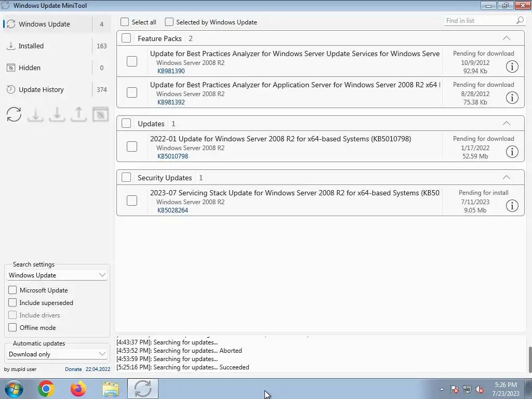Switch to Hidden updates tab
The height and width of the screenshot is (399, 532).
click(x=57, y=68)
